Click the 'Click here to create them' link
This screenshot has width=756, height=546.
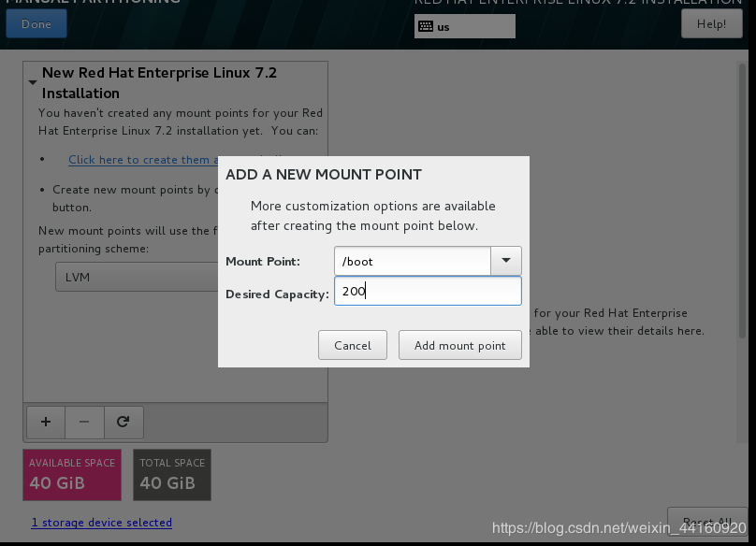143,160
